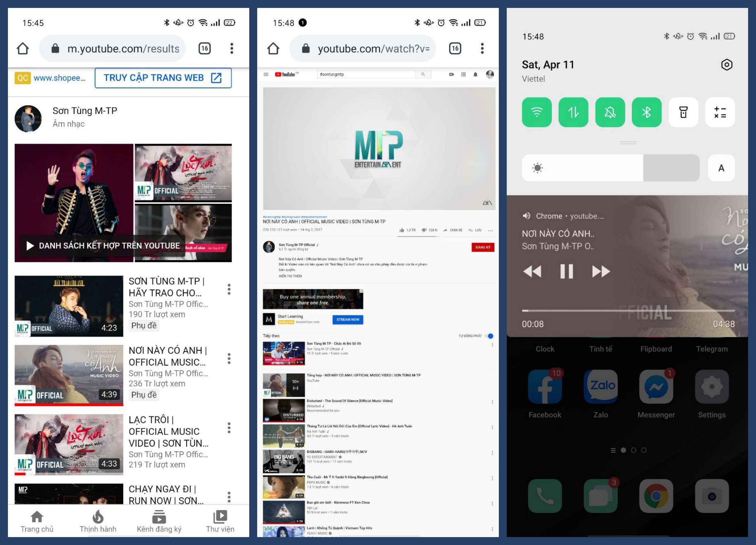Open Zalo app icon
The width and height of the screenshot is (756, 545).
601,387
